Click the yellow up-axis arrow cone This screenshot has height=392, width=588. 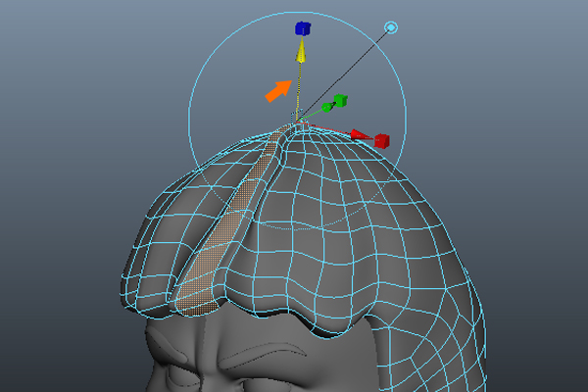pos(301,51)
